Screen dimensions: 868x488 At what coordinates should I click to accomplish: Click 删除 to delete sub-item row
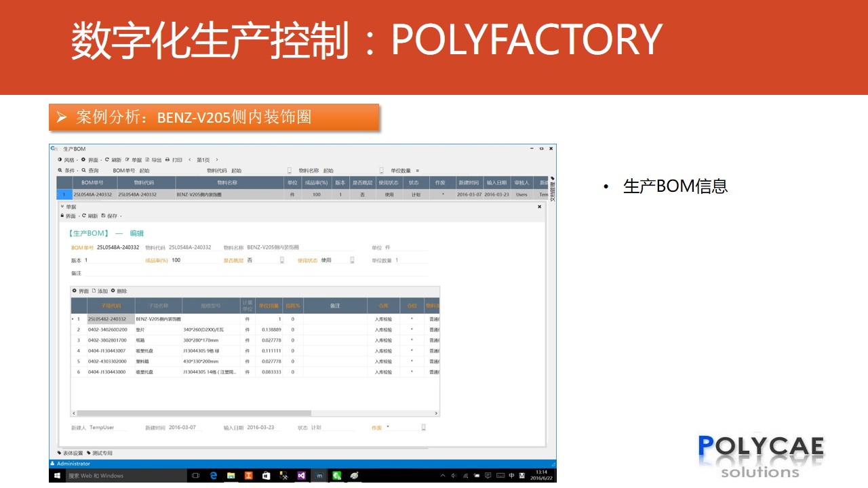pos(119,291)
